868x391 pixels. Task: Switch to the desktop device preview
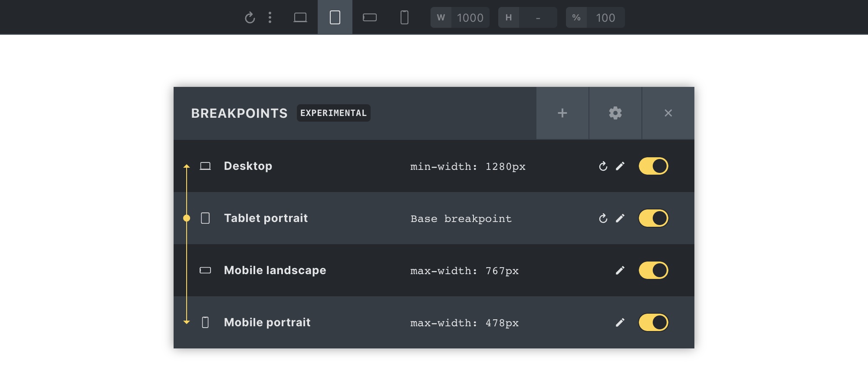click(300, 17)
